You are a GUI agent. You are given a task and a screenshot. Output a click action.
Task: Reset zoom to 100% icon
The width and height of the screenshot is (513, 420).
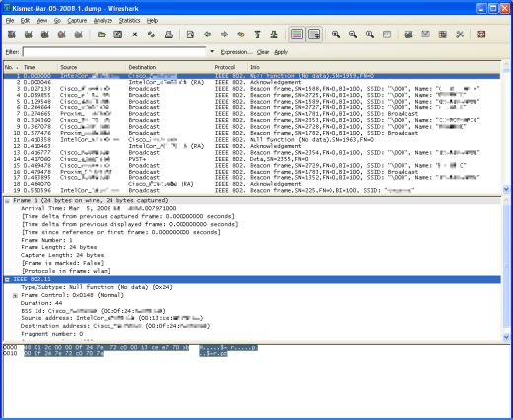pyautogui.click(x=370, y=35)
